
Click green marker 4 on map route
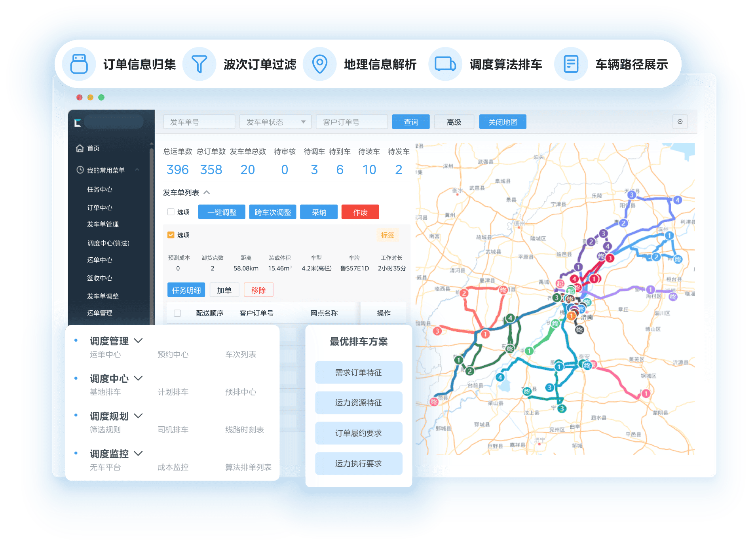[x=511, y=318]
